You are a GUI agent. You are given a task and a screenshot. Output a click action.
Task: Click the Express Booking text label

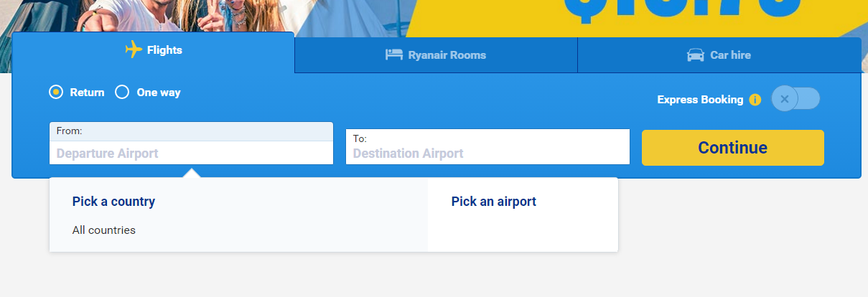pyautogui.click(x=700, y=100)
